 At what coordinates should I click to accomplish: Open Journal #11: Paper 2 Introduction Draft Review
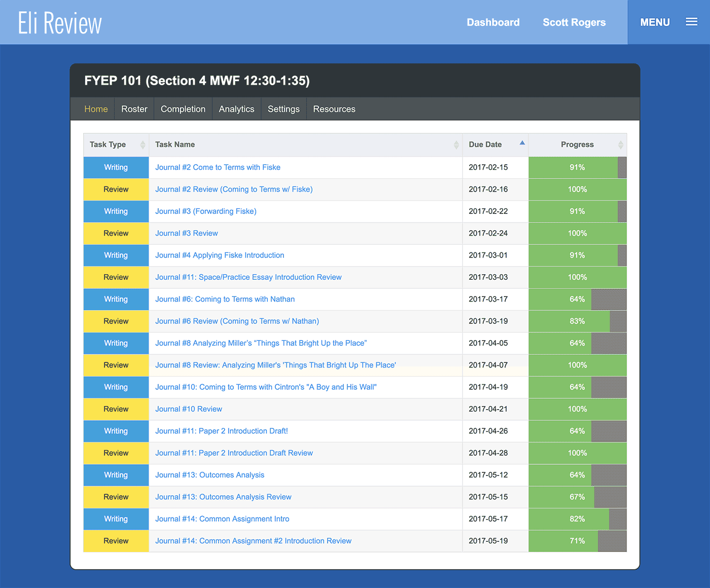tap(234, 453)
